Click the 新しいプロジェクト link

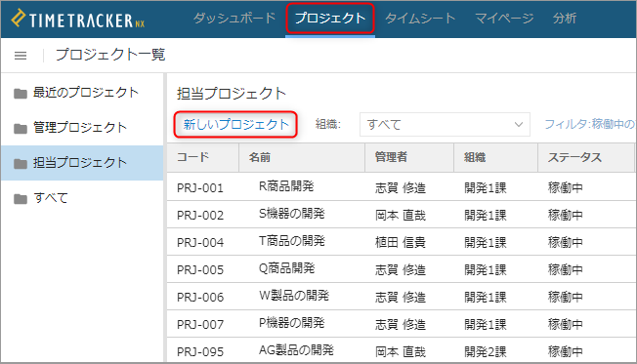click(236, 124)
